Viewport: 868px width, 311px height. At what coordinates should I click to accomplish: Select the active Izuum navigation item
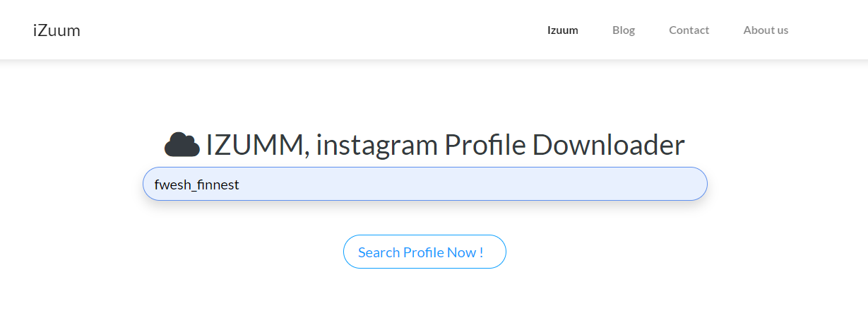pos(563,30)
